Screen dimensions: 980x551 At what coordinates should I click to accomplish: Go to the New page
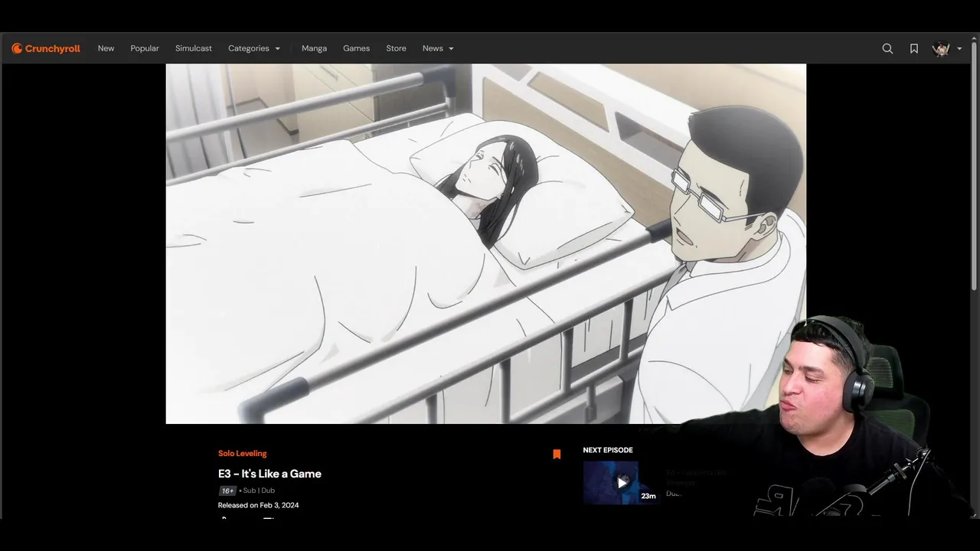pos(106,48)
